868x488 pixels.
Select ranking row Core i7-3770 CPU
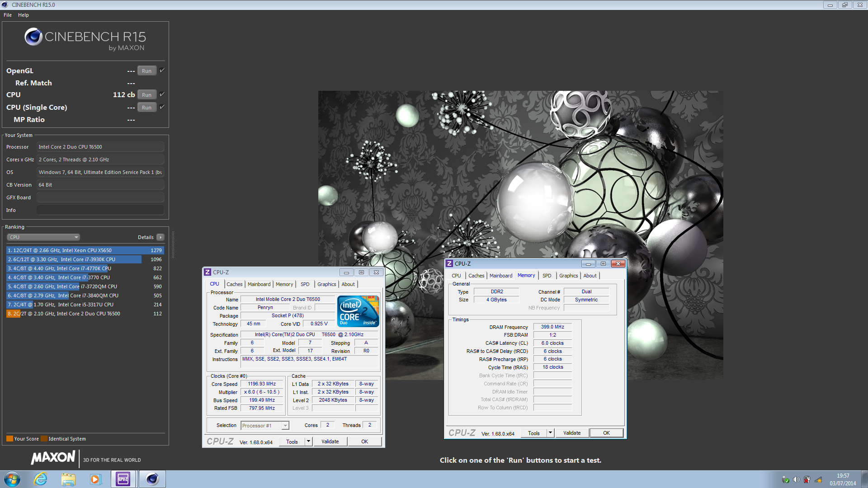pos(85,277)
